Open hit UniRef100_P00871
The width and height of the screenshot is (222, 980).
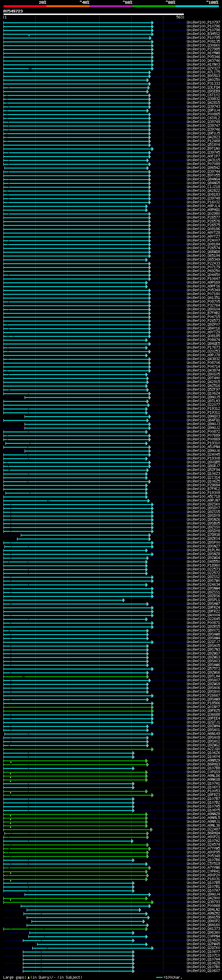tap(203, 622)
